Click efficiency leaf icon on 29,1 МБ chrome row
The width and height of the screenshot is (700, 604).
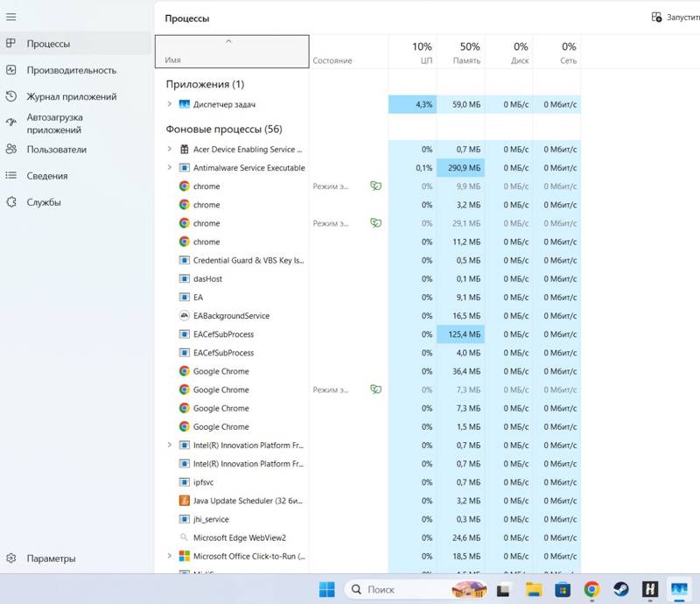(376, 223)
